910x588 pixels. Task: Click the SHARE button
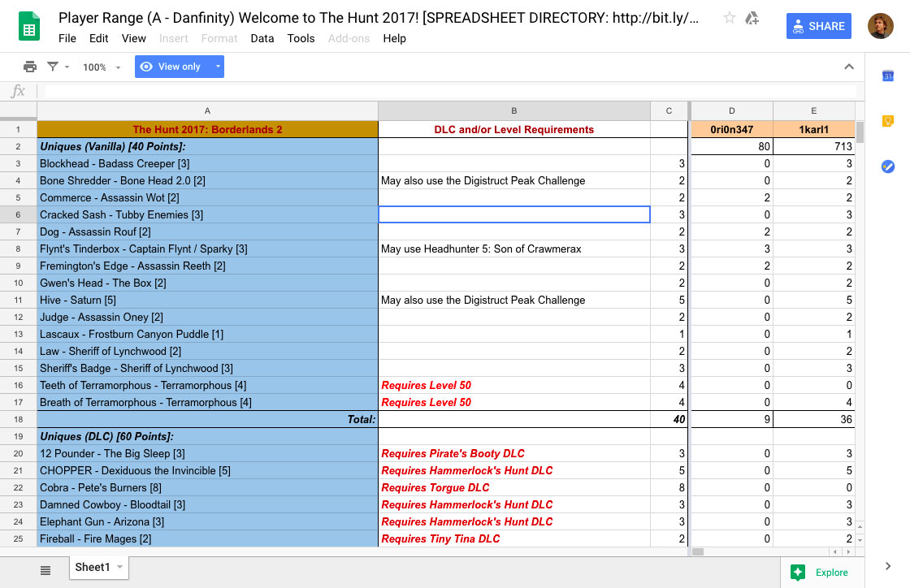[x=818, y=25]
